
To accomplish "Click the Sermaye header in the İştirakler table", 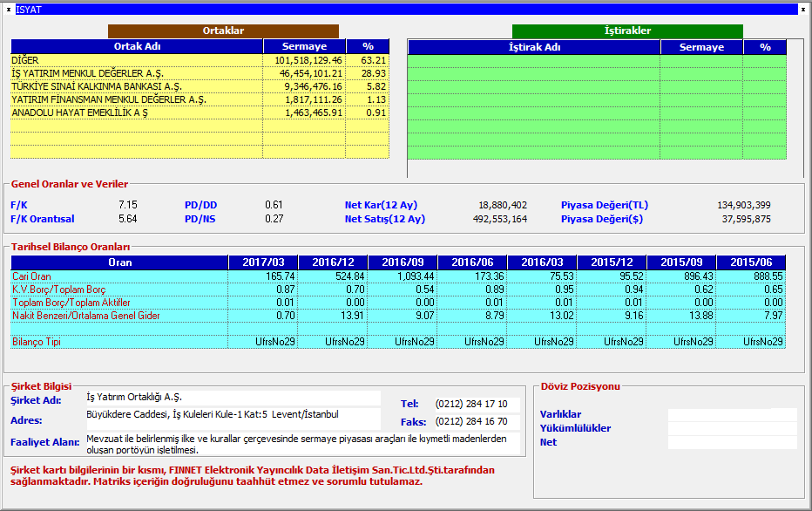I will 701,47.
